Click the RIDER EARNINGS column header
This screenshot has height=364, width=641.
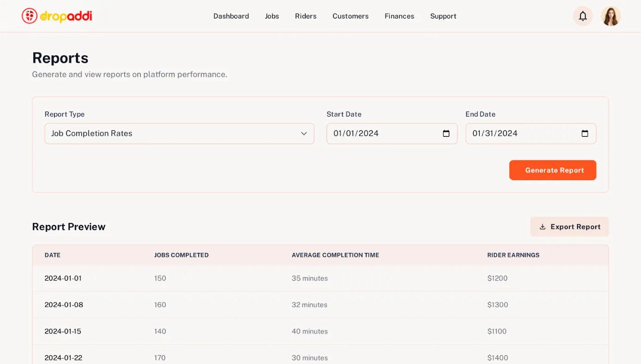pyautogui.click(x=513, y=255)
